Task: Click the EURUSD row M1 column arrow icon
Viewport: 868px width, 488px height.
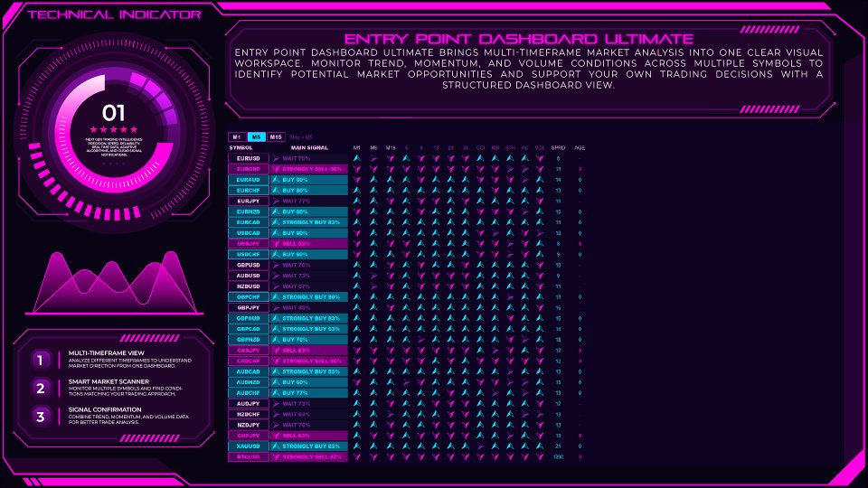Action: coord(356,158)
